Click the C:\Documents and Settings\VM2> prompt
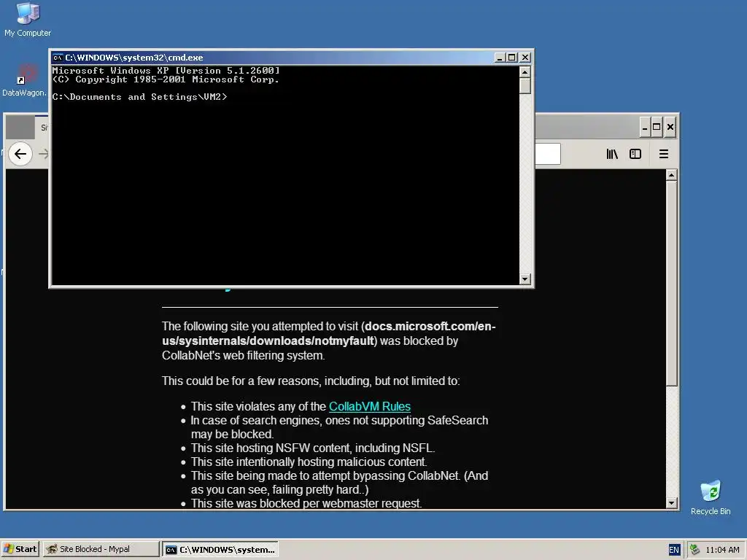Image resolution: width=747 pixels, height=560 pixels. pyautogui.click(x=139, y=97)
